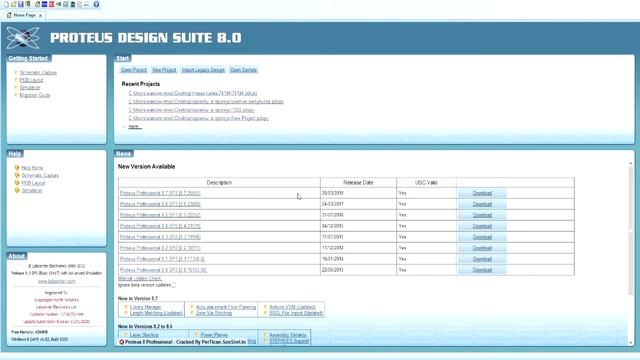640x360 pixels.
Task: Open Proteus Professional 8.7 description link
Action: pyautogui.click(x=160, y=193)
